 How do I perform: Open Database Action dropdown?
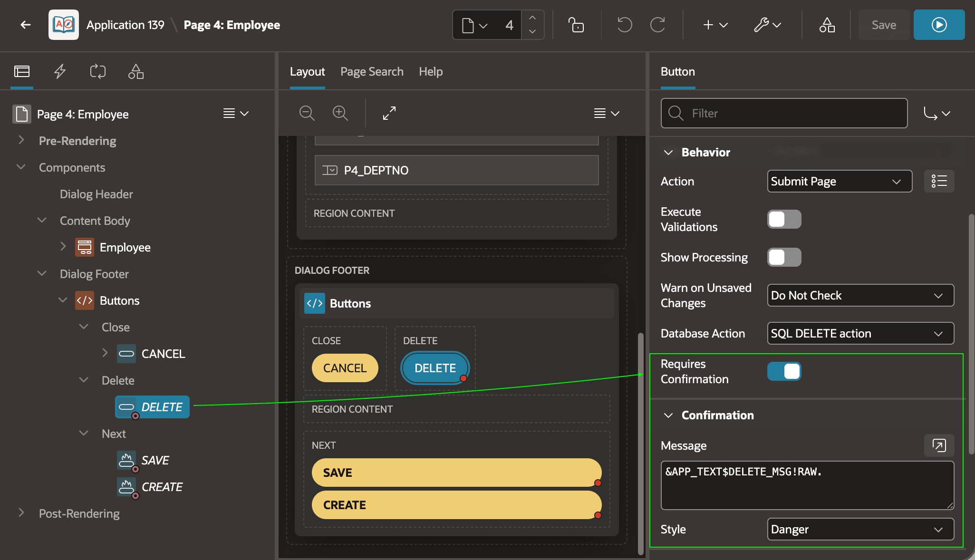(x=860, y=333)
